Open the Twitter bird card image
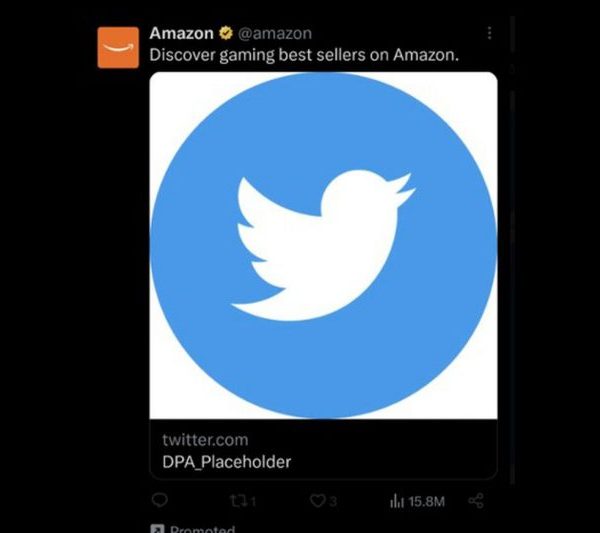The width and height of the screenshot is (600, 533). click(x=323, y=245)
